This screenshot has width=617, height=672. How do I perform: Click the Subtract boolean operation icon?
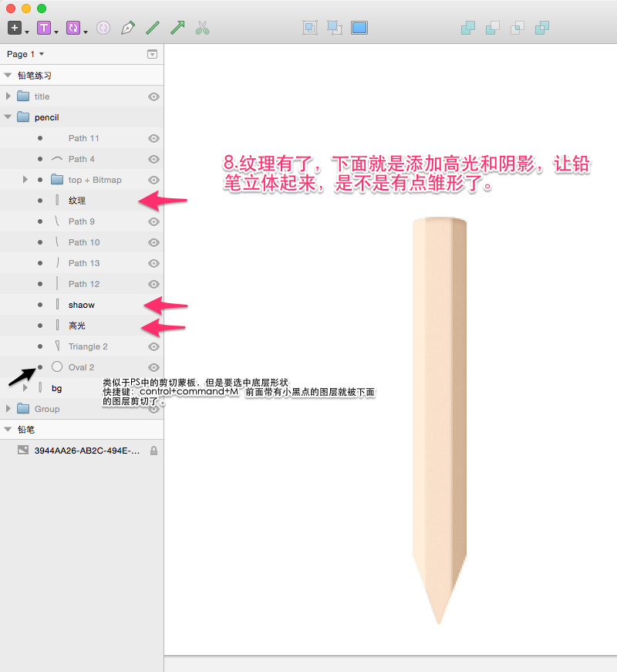(493, 28)
